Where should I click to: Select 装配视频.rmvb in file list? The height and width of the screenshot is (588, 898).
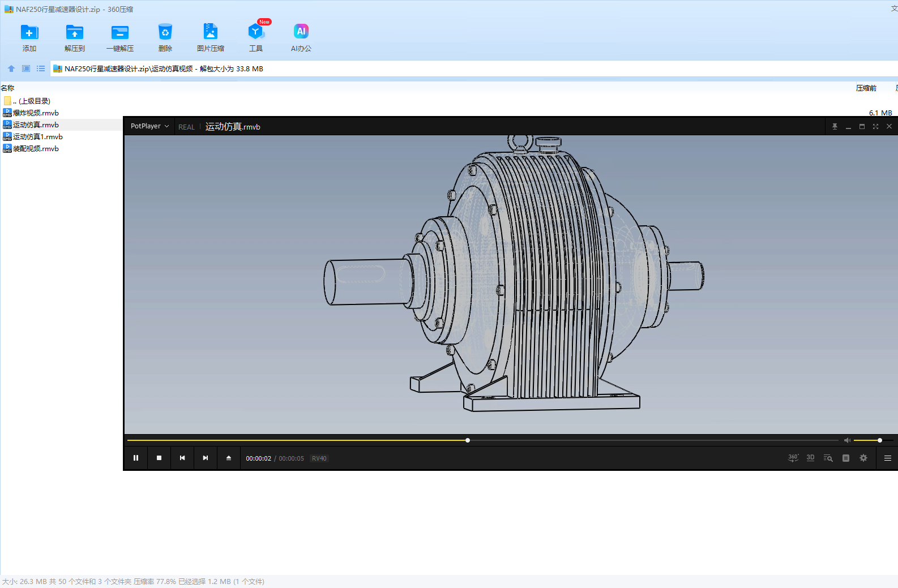[x=36, y=149]
